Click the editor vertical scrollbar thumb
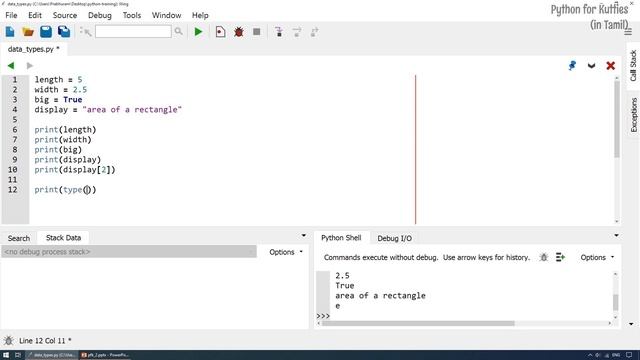The width and height of the screenshot is (640, 360). tap(616, 119)
